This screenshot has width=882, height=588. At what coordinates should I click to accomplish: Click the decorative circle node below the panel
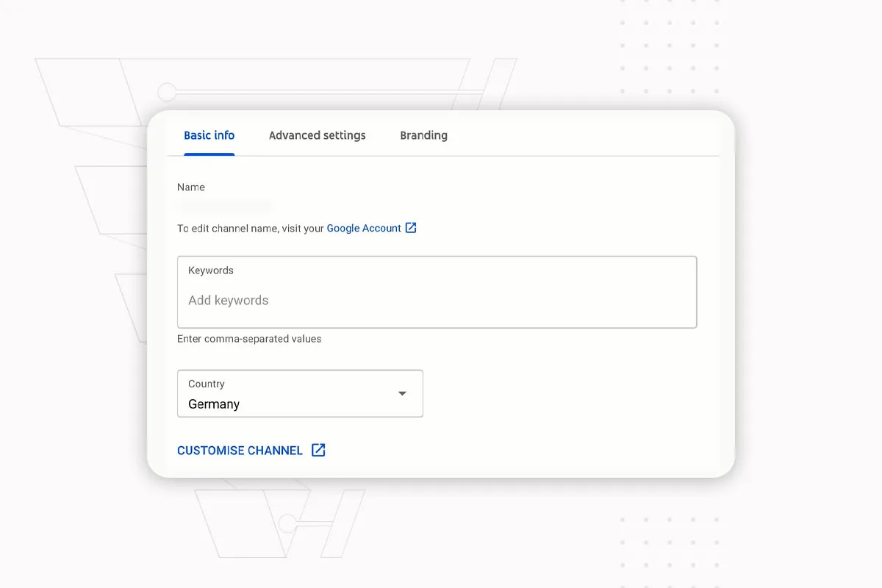tap(287, 523)
